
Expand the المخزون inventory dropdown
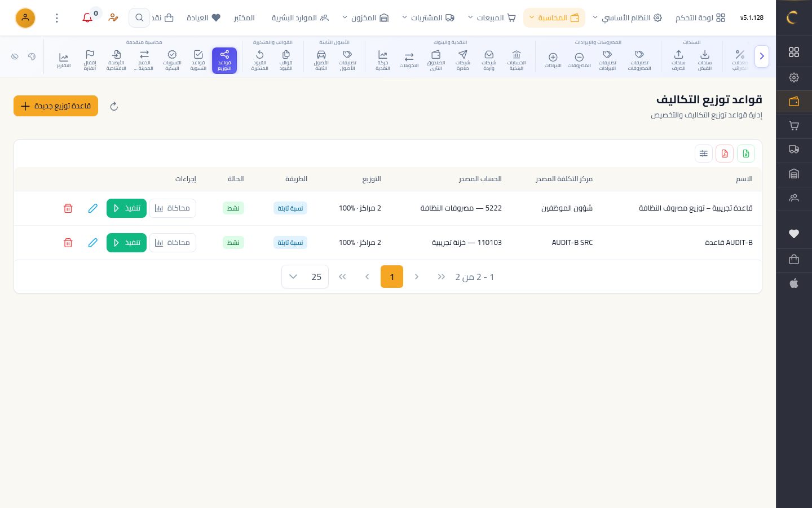coord(365,18)
